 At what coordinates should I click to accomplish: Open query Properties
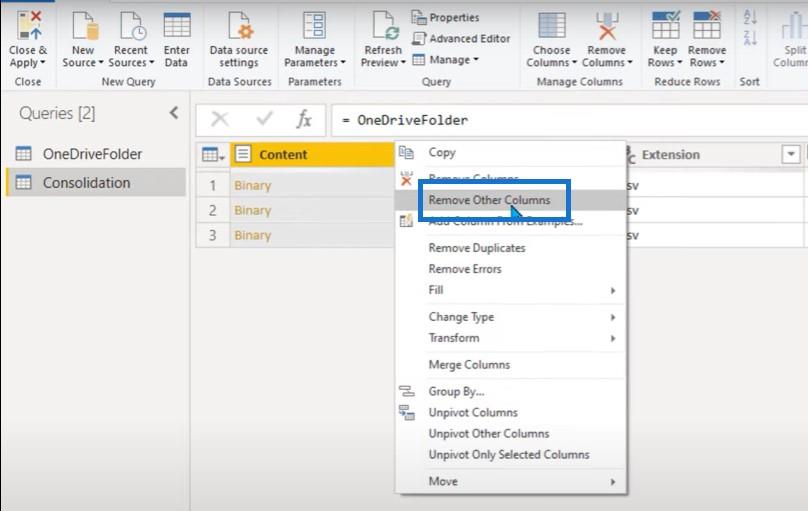445,18
